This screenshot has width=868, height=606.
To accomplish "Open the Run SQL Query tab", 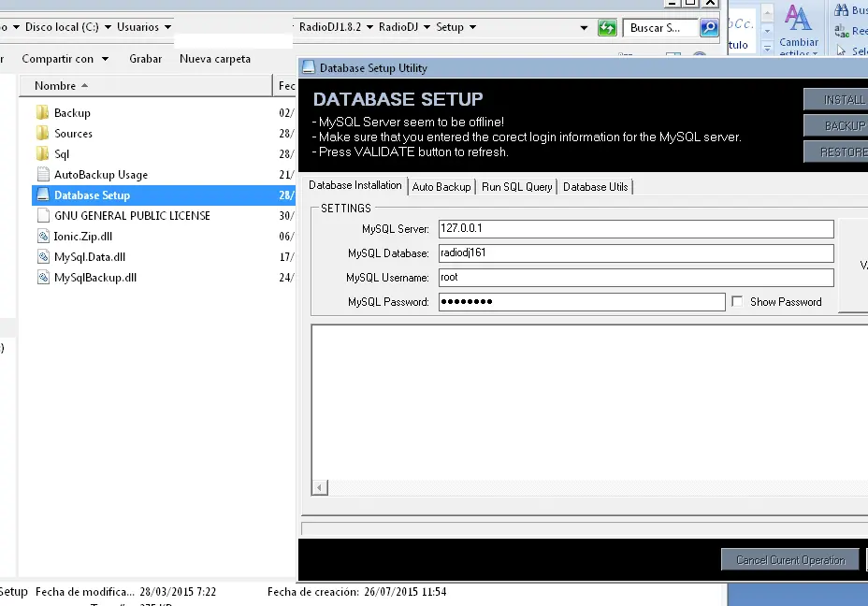I will (x=516, y=187).
